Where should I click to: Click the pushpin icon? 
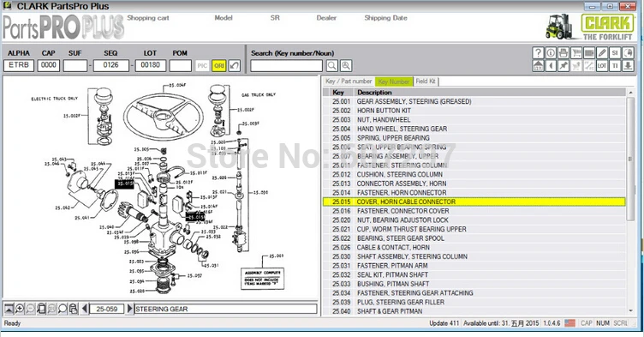click(x=563, y=66)
